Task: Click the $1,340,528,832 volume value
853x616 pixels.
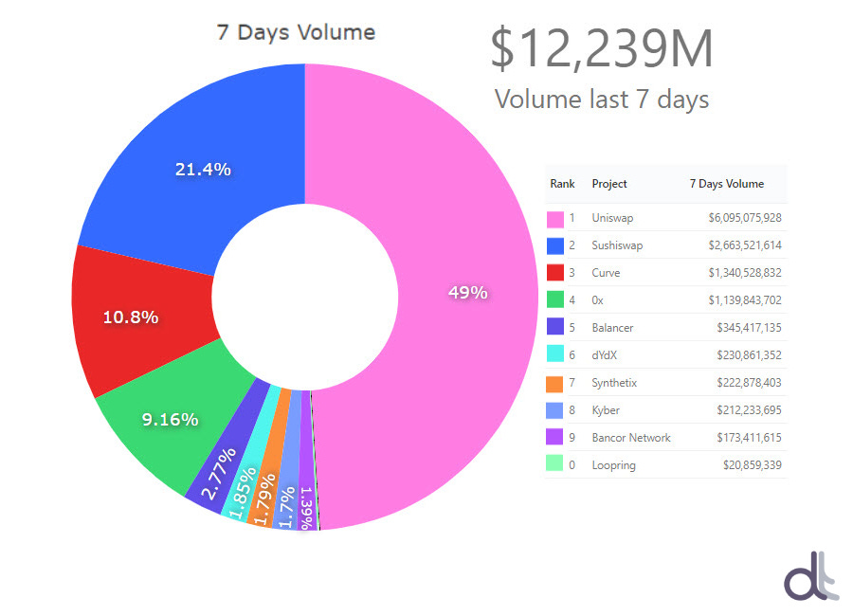Action: pos(745,273)
